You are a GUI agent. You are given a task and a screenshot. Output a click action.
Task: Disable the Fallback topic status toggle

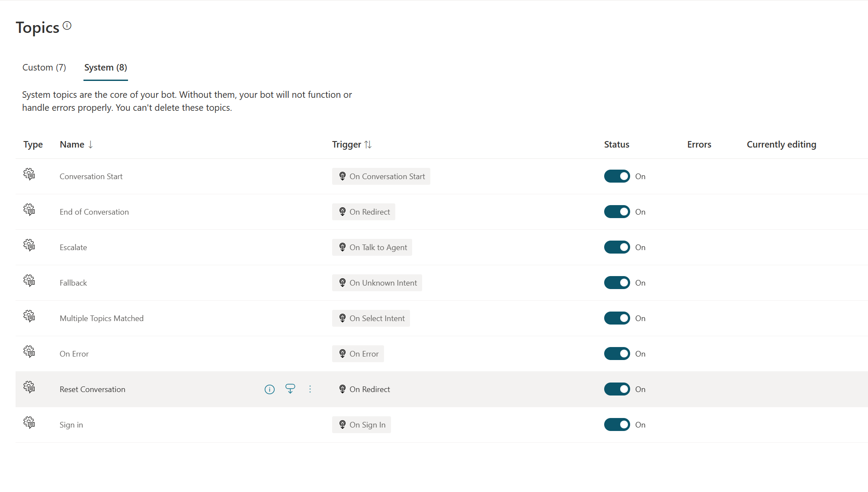click(x=616, y=283)
